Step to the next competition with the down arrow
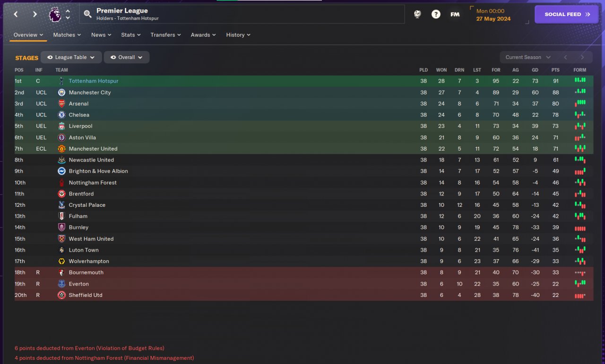 coord(68,18)
